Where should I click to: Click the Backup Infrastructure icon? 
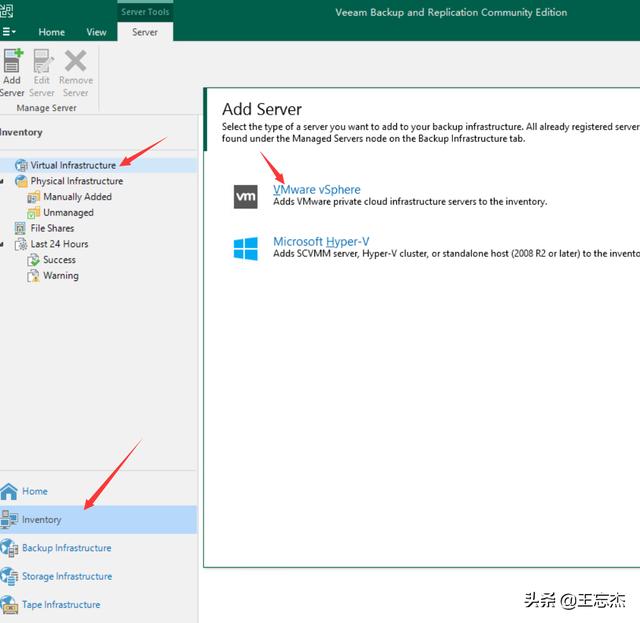(x=9, y=548)
